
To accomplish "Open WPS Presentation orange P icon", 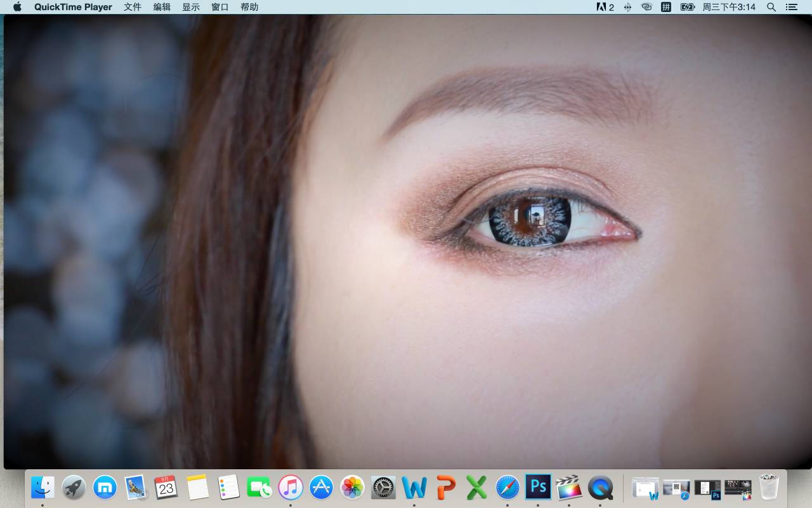I will pos(445,488).
